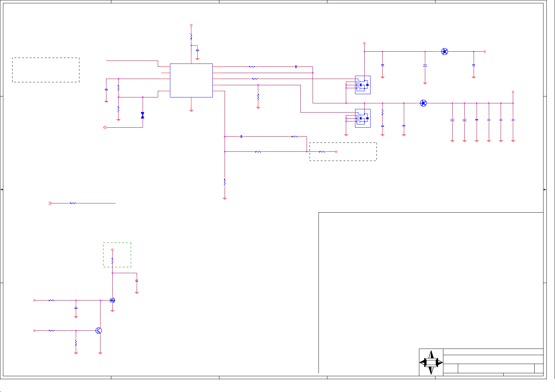Select the polarized capacitor on the upper supply rail

coord(425,65)
